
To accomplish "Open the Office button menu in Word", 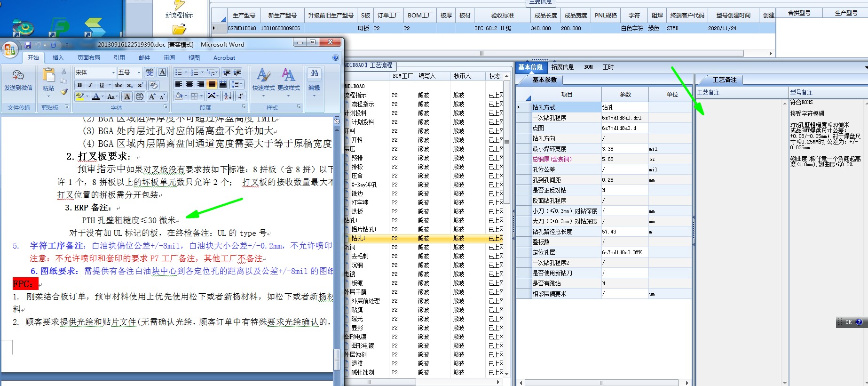I will pos(10,49).
